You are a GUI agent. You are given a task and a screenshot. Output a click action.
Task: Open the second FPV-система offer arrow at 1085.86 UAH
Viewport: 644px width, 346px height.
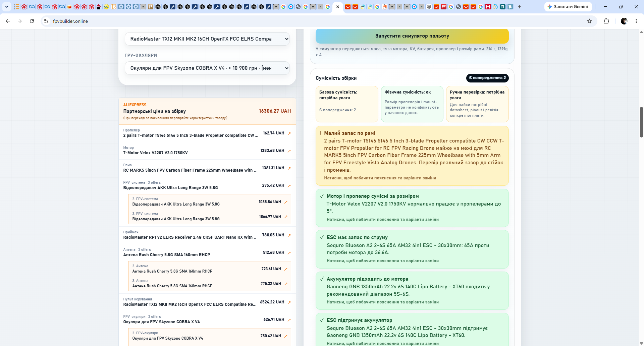pos(286,202)
